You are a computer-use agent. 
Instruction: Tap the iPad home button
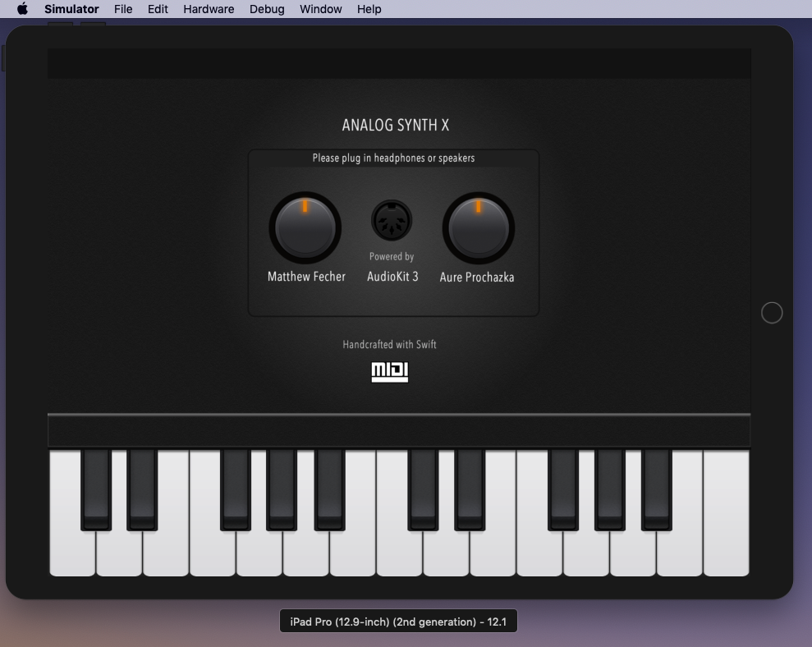[772, 313]
